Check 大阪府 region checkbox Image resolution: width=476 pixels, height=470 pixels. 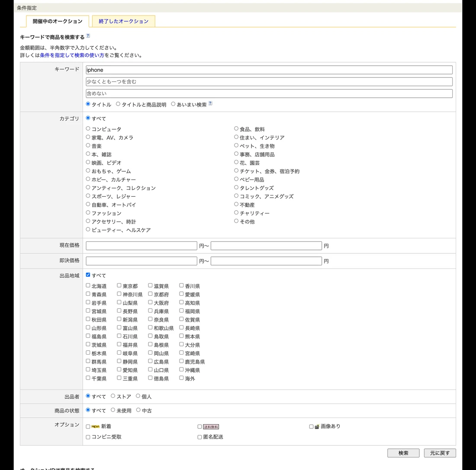pyautogui.click(x=150, y=303)
